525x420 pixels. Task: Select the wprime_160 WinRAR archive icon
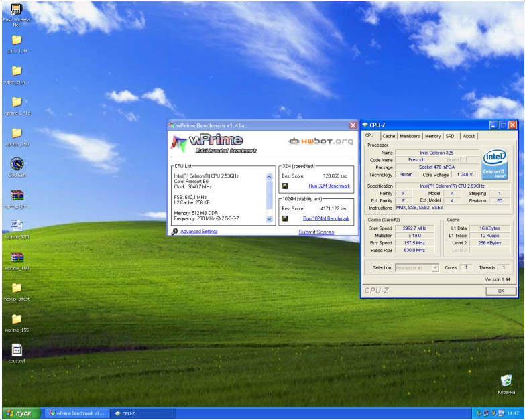(17, 261)
